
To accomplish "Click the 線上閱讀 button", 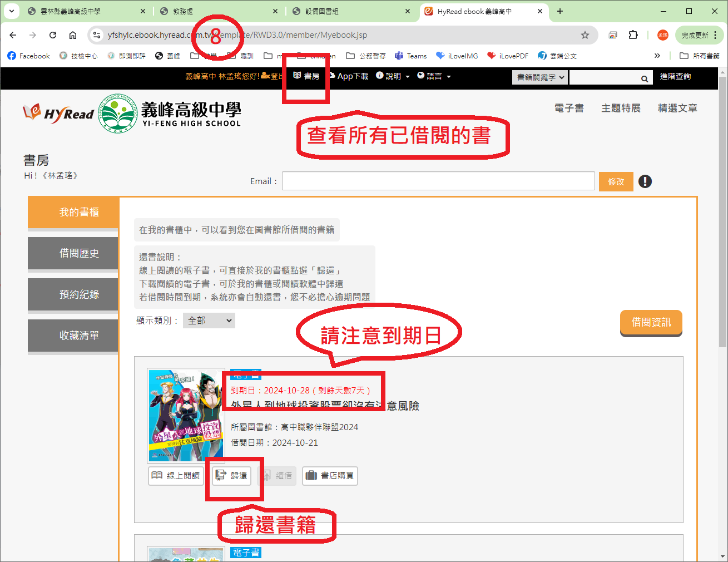I will 176,476.
